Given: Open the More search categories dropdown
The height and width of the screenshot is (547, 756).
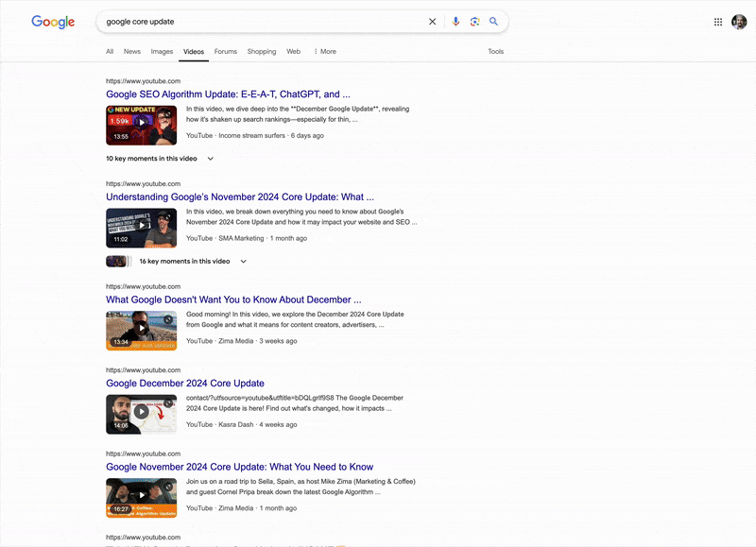Looking at the screenshot, I should [324, 52].
